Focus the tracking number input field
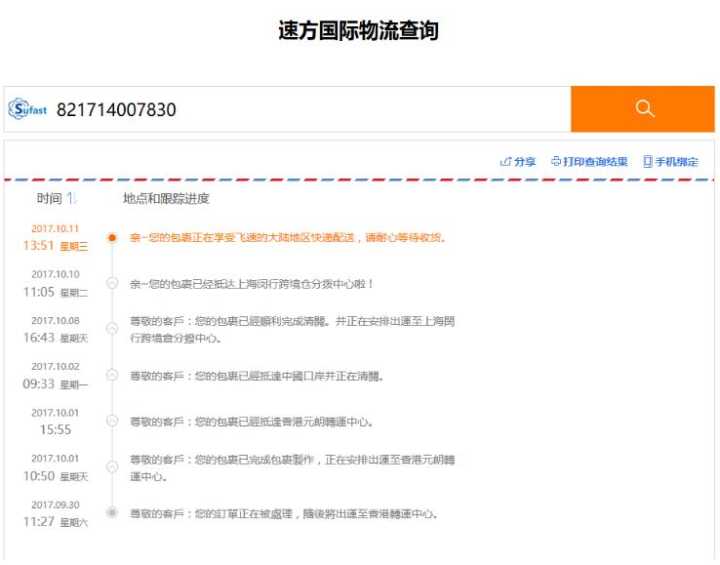The width and height of the screenshot is (720, 565). click(300, 110)
